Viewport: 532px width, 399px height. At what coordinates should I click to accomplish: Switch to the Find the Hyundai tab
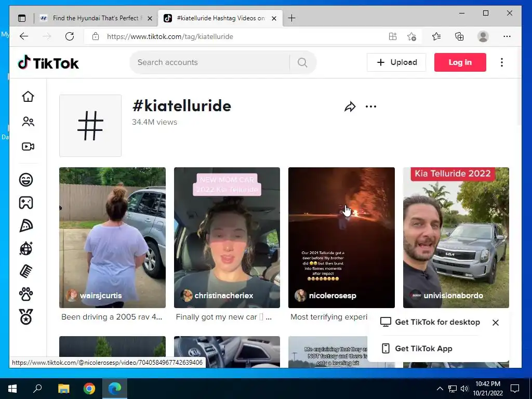click(96, 18)
